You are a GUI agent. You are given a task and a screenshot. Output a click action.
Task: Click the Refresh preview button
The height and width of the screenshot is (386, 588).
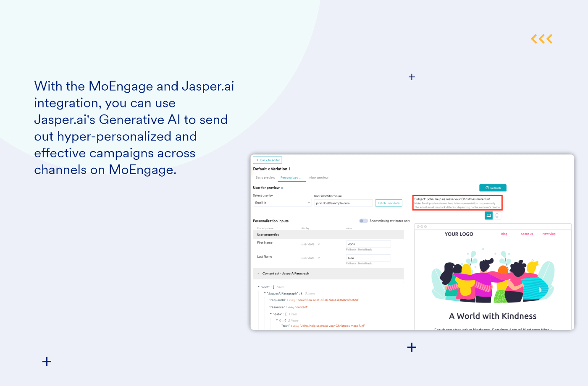tap(493, 188)
